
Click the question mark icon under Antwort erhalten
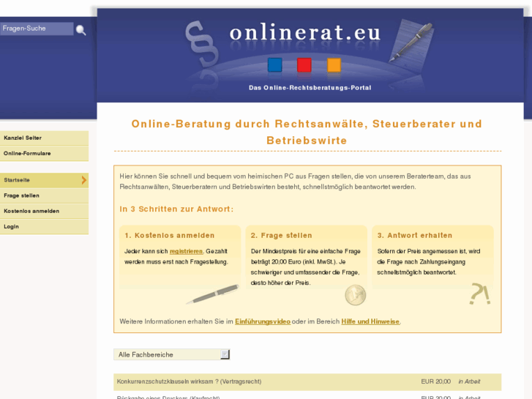tap(480, 294)
